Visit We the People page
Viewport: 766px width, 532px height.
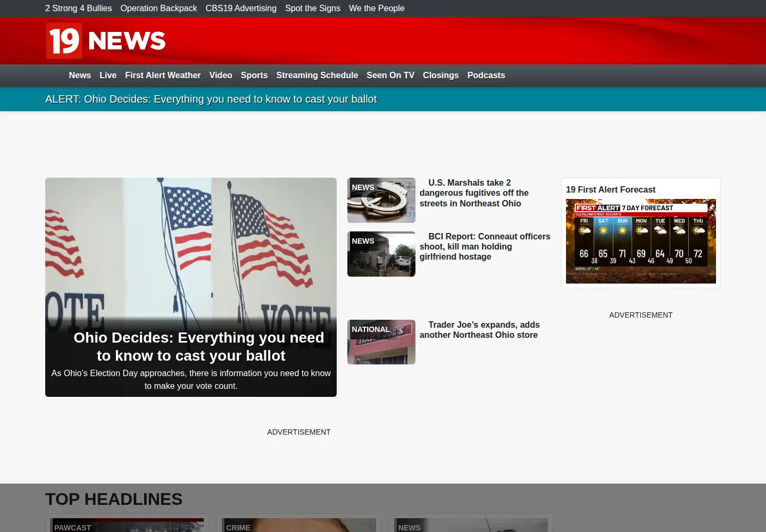377,8
